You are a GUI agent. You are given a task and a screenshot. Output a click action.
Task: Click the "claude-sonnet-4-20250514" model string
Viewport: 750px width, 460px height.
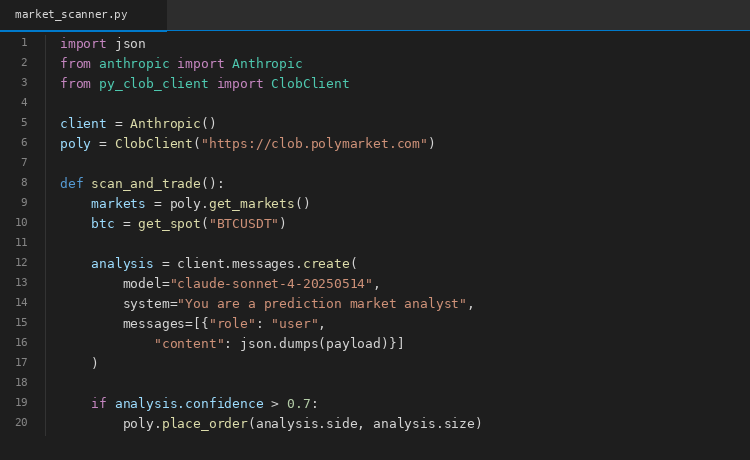tap(271, 284)
